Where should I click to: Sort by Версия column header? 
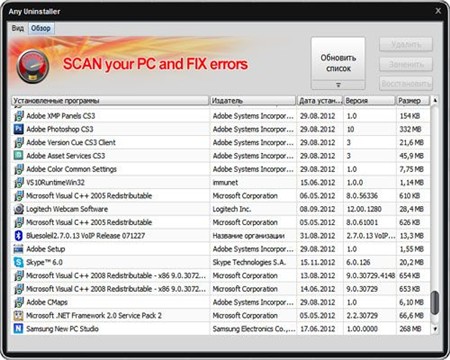click(369, 101)
